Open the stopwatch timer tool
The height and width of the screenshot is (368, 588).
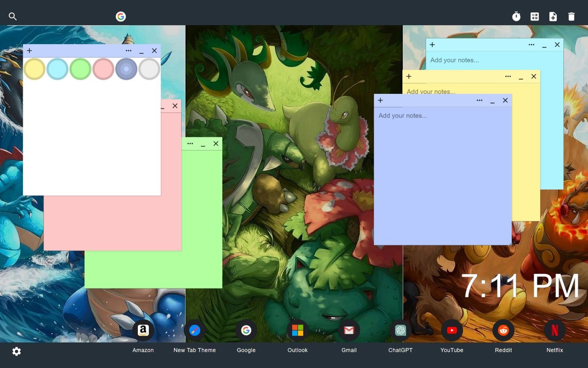[x=516, y=17]
